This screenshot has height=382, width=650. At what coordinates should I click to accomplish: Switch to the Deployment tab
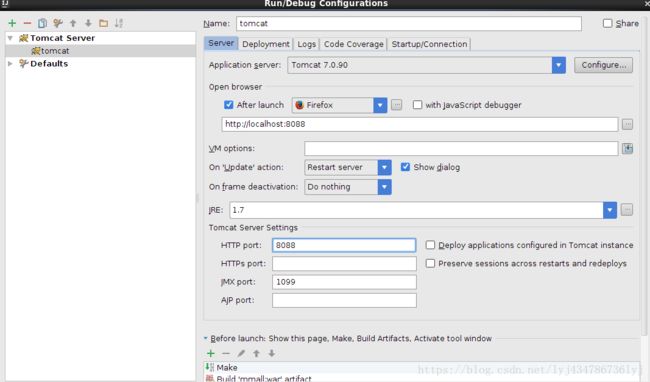(266, 44)
